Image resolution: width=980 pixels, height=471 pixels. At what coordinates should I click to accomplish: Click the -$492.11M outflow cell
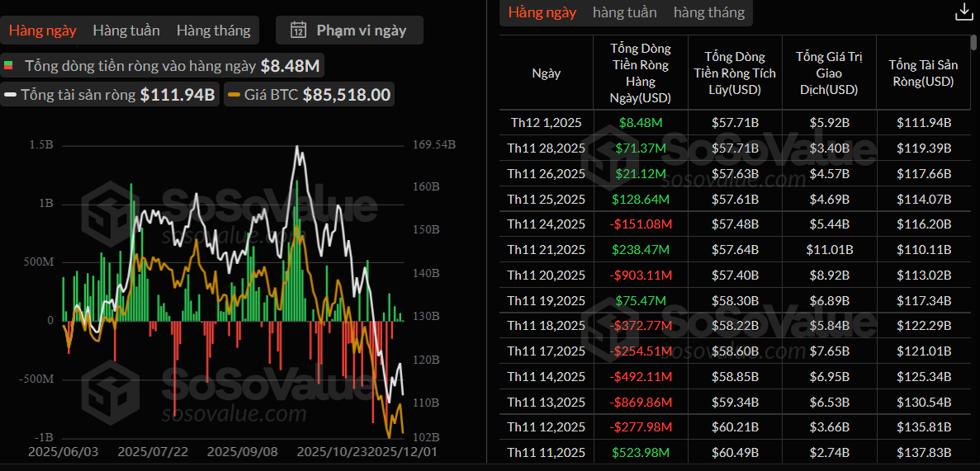pyautogui.click(x=640, y=377)
